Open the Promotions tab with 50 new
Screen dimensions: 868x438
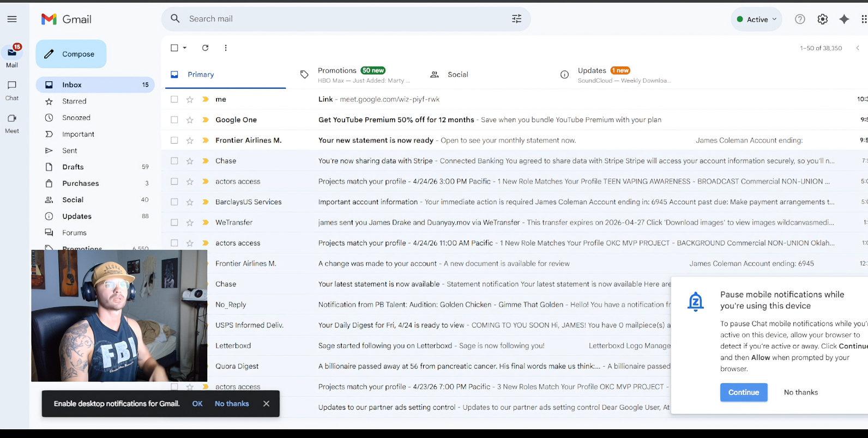click(355, 75)
